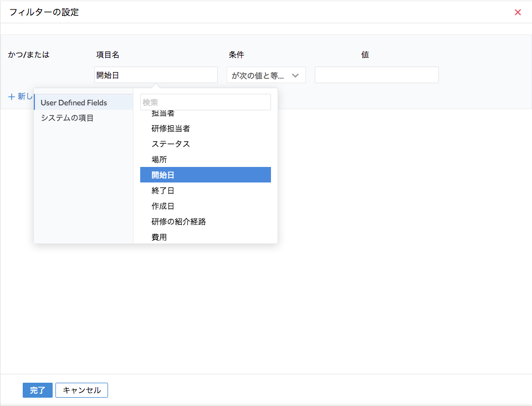Open the が次の値と等... condition selector
This screenshot has height=406, width=532.
pyautogui.click(x=261, y=75)
